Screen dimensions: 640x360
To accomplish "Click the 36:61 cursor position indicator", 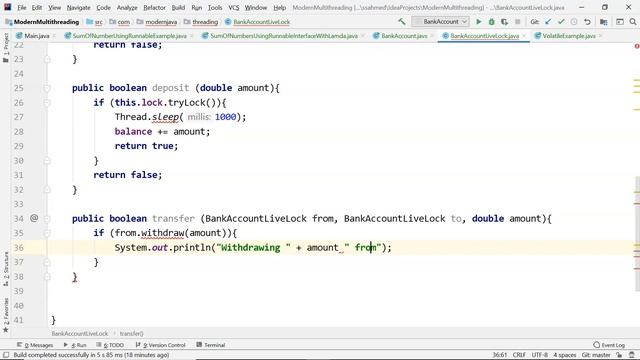I will click(500, 355).
